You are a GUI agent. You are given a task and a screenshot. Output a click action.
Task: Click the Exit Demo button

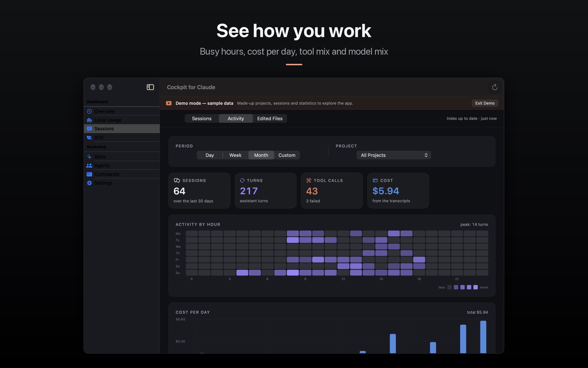pos(485,103)
